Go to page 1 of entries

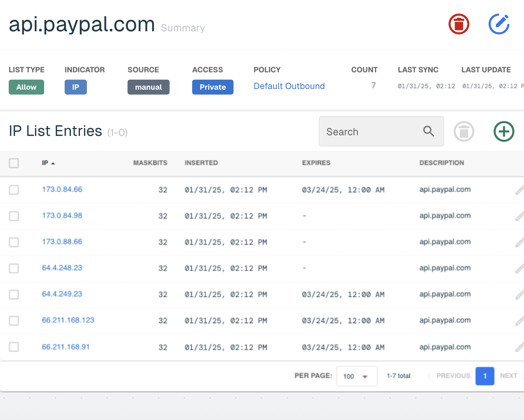click(485, 376)
